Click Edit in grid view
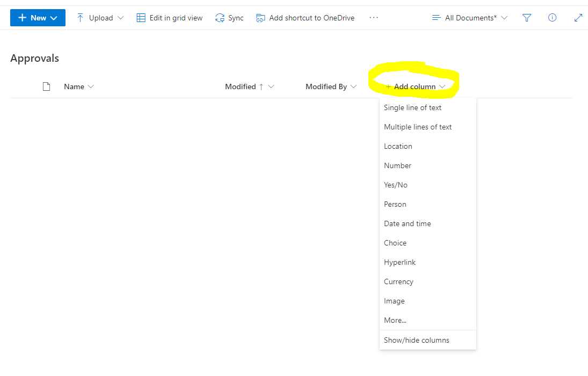The width and height of the screenshot is (588, 376). [x=170, y=18]
